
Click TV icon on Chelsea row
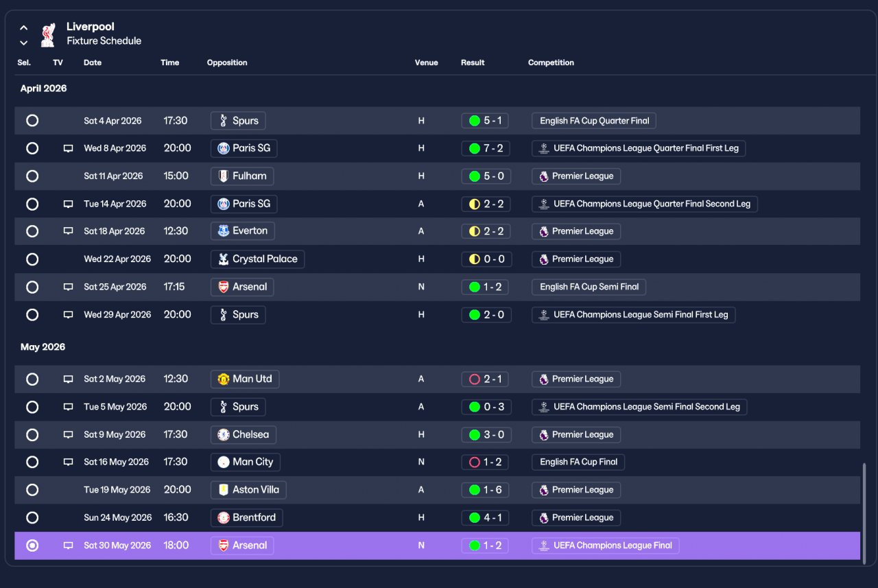pos(68,434)
